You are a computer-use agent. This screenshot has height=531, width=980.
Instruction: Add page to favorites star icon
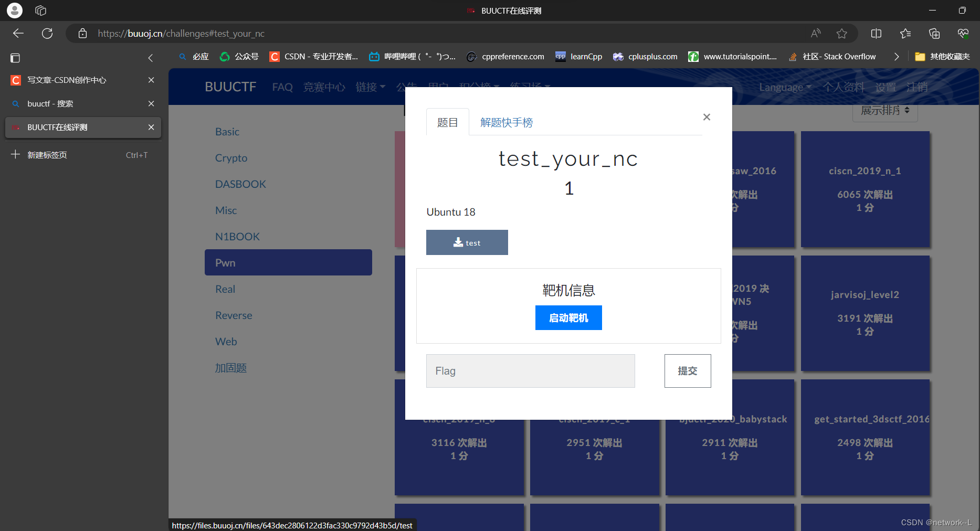[x=842, y=34]
